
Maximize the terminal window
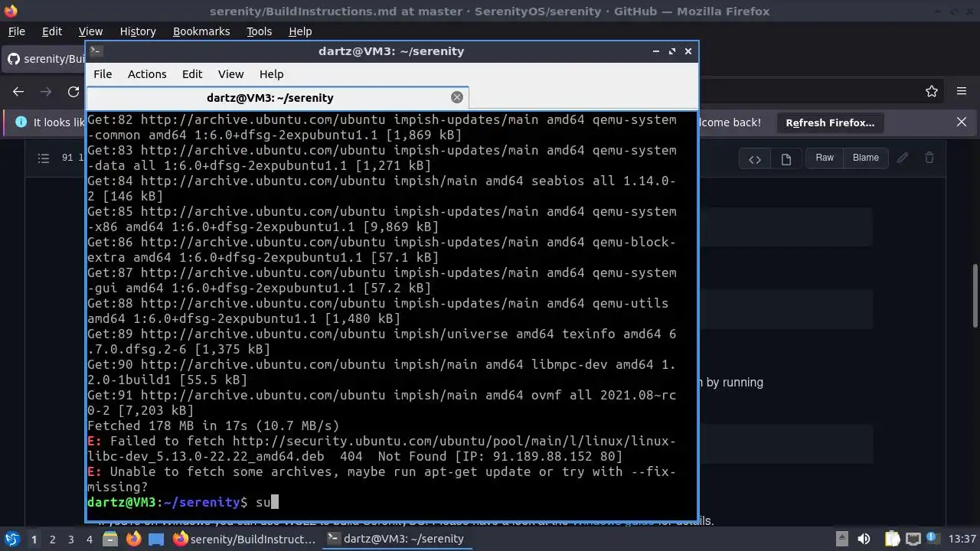coord(672,51)
